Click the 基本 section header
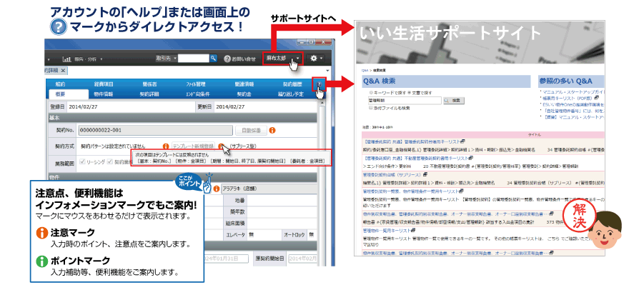 tap(183, 118)
